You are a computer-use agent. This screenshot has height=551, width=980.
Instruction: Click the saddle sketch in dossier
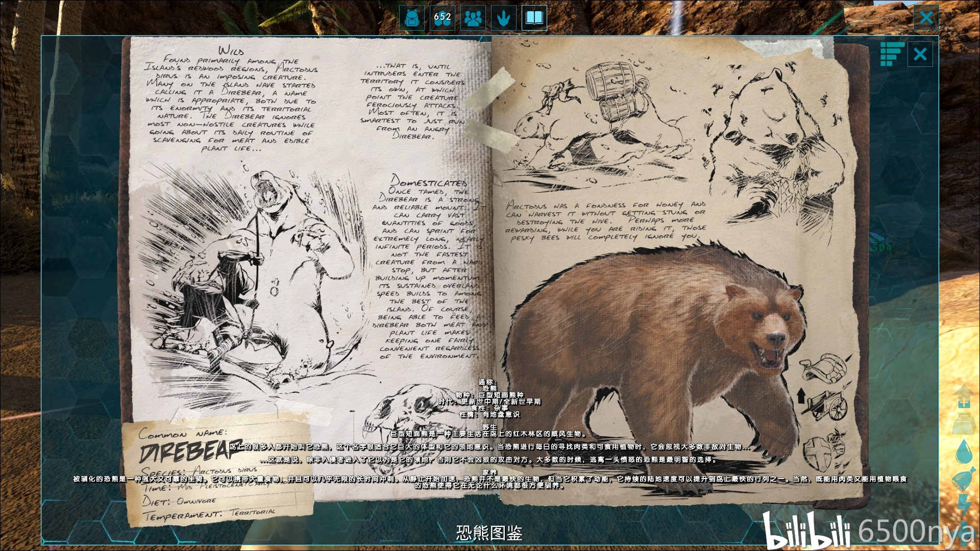pyautogui.click(x=823, y=370)
